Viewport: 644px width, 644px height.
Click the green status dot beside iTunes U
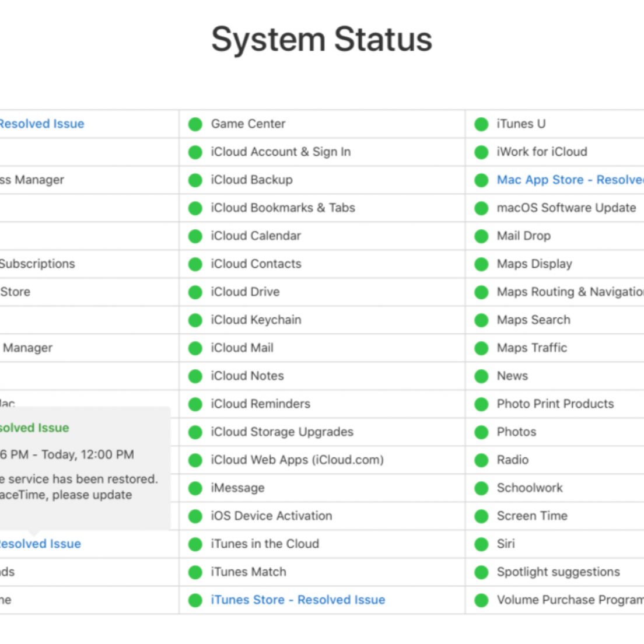481,124
